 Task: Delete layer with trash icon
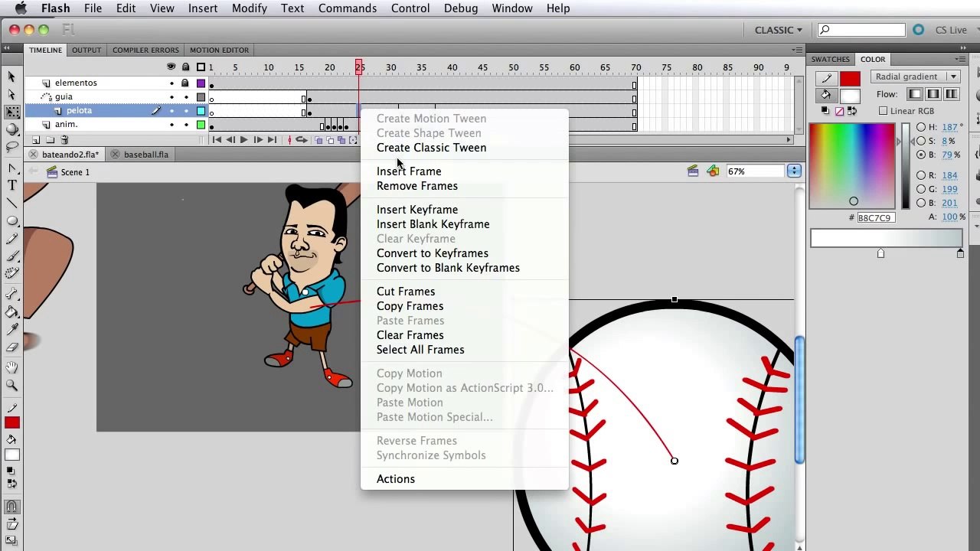(64, 140)
